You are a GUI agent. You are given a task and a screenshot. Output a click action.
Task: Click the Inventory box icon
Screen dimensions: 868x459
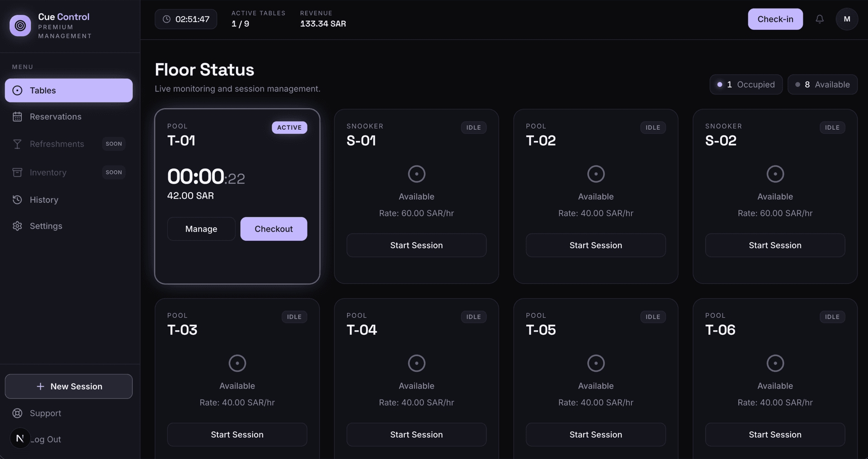17,172
